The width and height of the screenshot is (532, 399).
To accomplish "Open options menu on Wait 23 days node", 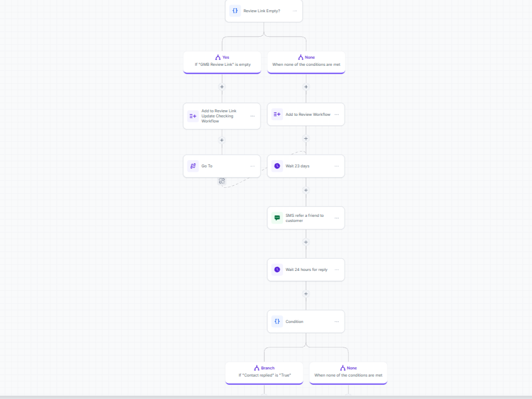I will (x=337, y=166).
